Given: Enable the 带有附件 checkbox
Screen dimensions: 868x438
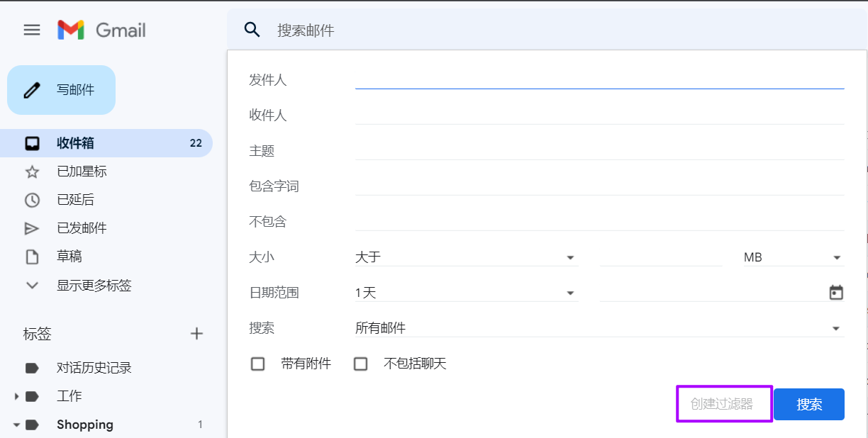Looking at the screenshot, I should (258, 364).
